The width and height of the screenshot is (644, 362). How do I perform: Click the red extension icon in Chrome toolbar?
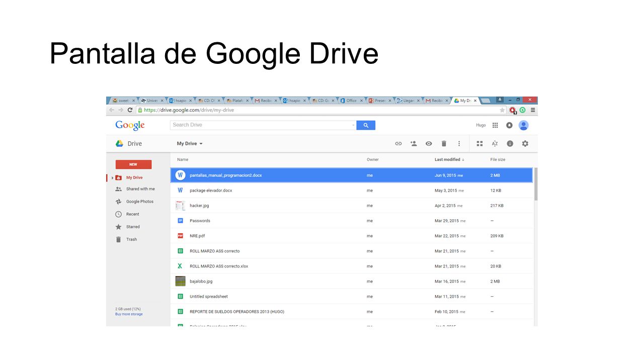(513, 110)
